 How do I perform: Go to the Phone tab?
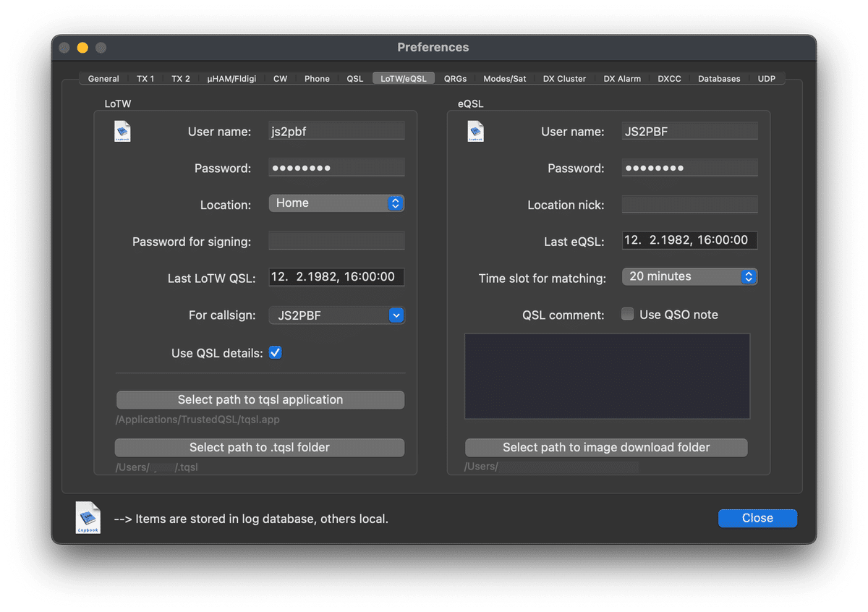(317, 79)
